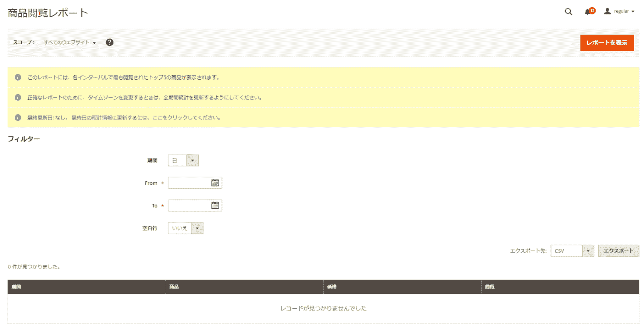
Task: Focus the To date input field
Action: [189, 206]
